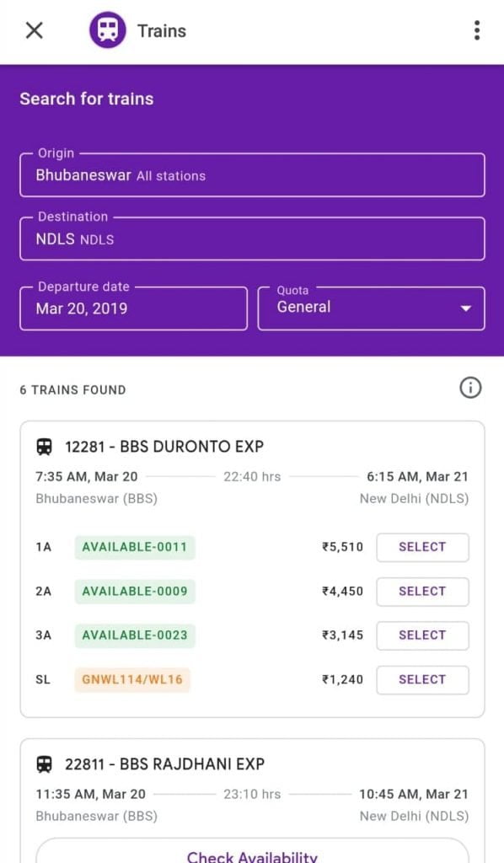Select the SL class fare ₹1,240
The width and height of the screenshot is (504, 863).
tap(422, 680)
